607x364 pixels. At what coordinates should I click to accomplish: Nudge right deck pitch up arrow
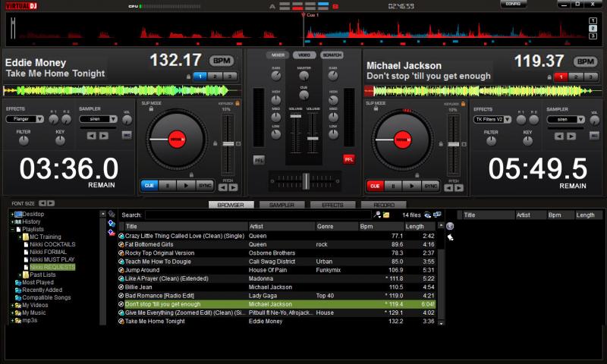coord(459,188)
